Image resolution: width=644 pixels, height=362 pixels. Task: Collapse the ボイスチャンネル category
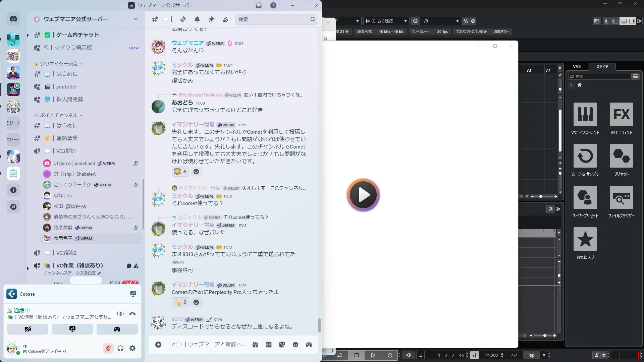coord(59,115)
